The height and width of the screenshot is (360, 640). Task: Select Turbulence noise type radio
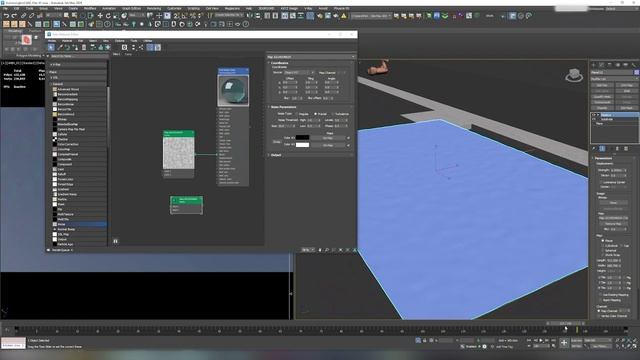click(333, 114)
